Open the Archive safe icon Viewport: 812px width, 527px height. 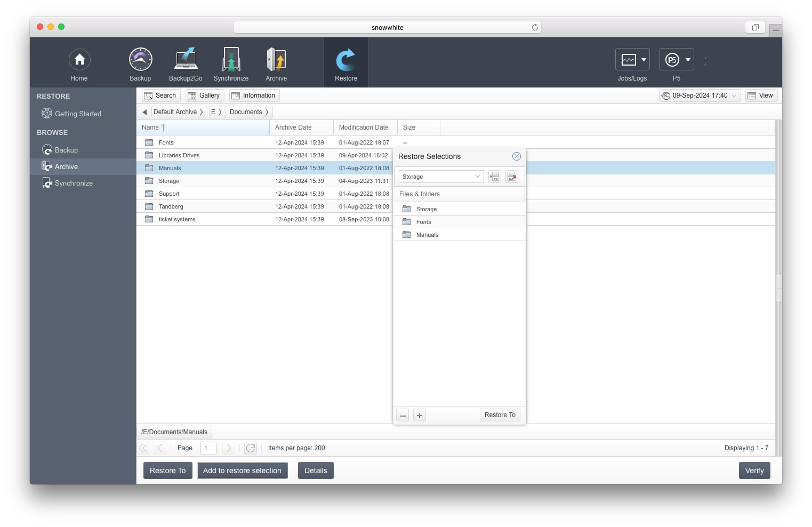point(276,60)
